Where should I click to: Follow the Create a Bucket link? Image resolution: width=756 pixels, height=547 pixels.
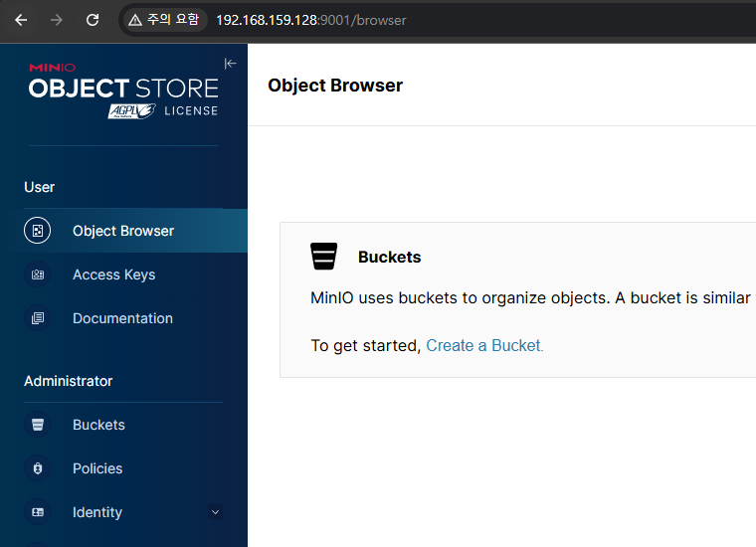[x=484, y=345]
